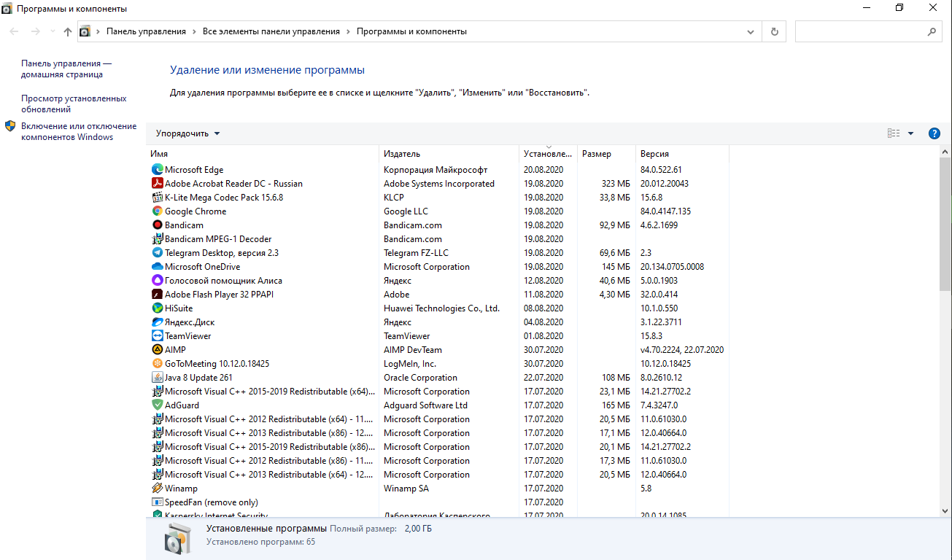Click the Adobe Acrobat Reader DC icon
Screen dimensions: 952x560
pos(157,184)
